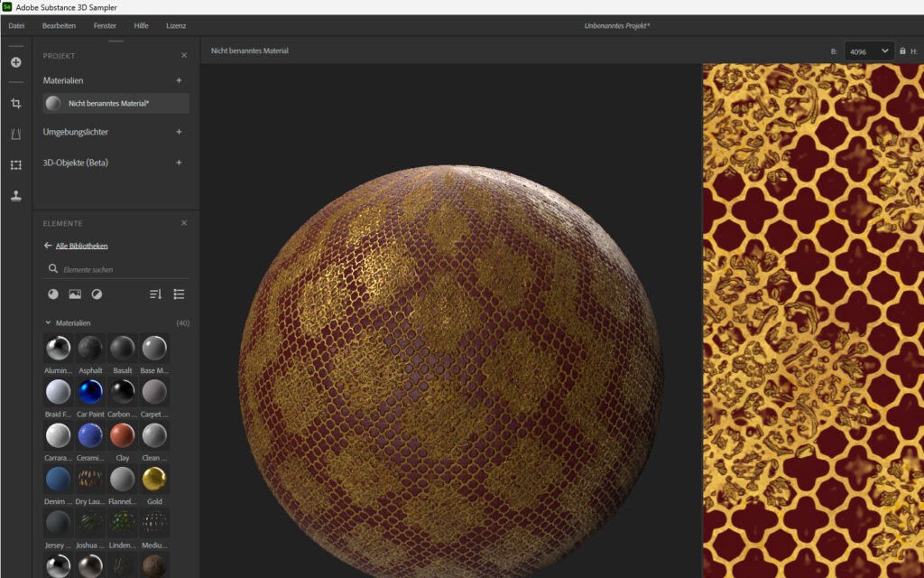Switch elements to list view
The height and width of the screenshot is (578, 924).
point(180,294)
